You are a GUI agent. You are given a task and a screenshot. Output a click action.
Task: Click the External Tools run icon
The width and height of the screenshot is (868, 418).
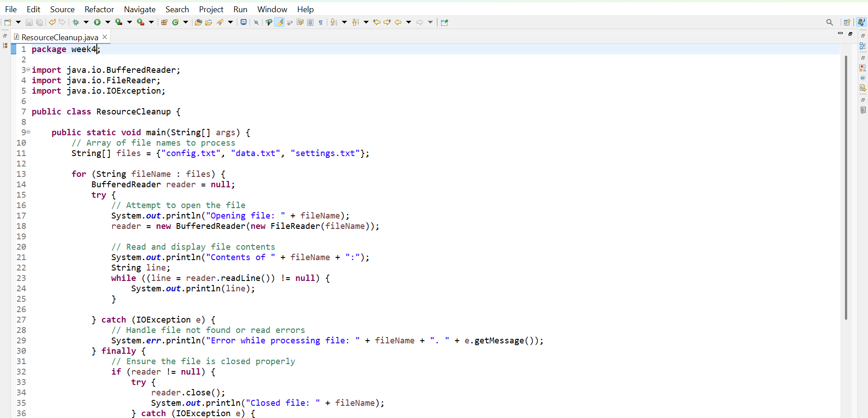[141, 22]
